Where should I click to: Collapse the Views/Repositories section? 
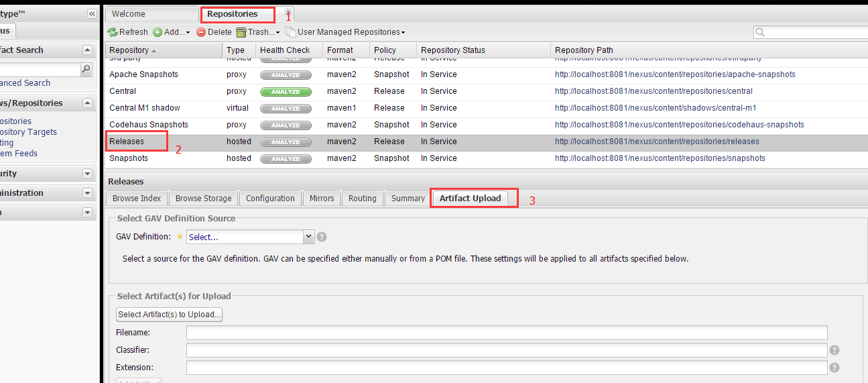coord(87,103)
